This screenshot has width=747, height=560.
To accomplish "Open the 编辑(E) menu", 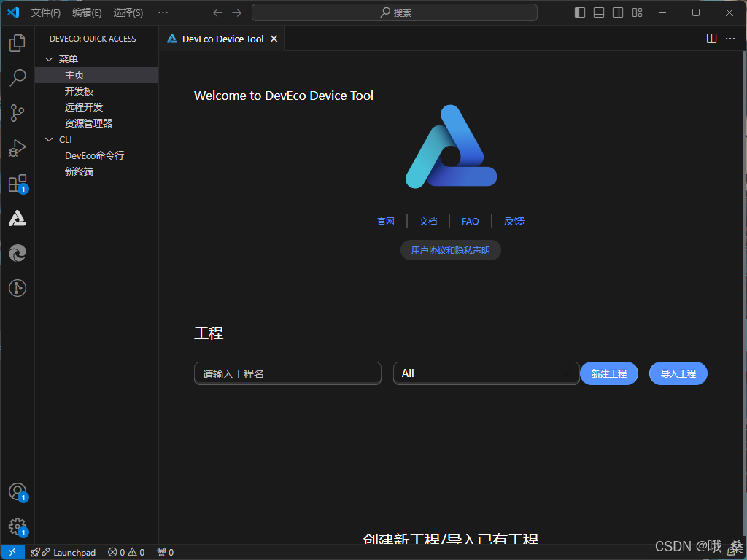I will (x=88, y=13).
